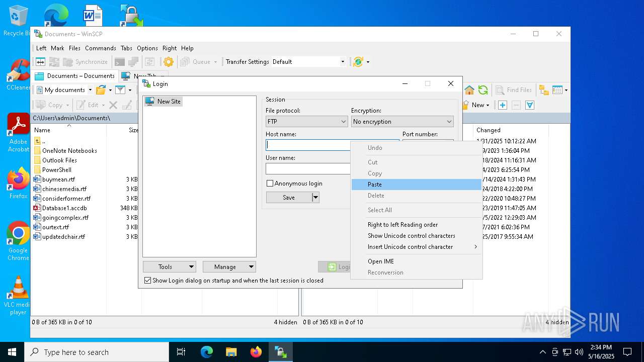Screen dimensions: 644x362
Task: Click the left panel filter funnel icon
Action: point(120,90)
